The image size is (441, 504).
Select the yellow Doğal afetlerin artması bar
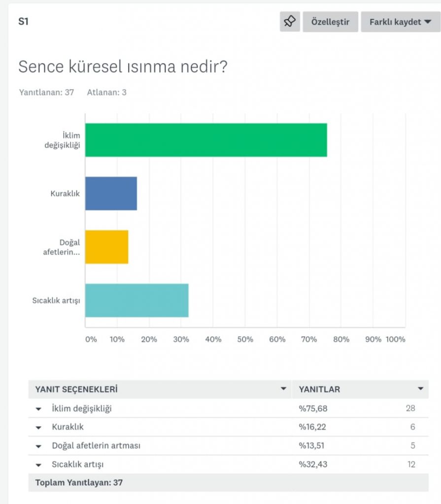pos(107,247)
